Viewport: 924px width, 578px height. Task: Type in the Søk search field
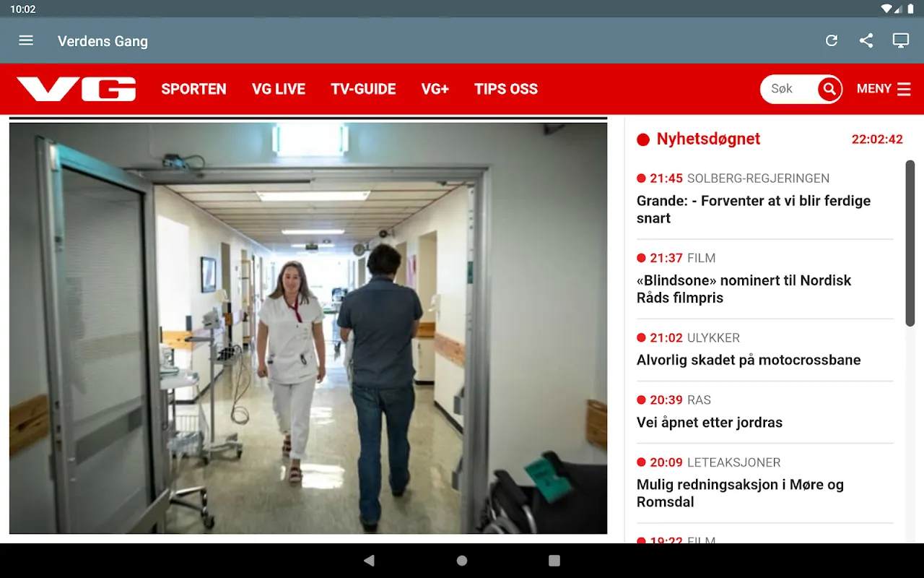pos(788,89)
